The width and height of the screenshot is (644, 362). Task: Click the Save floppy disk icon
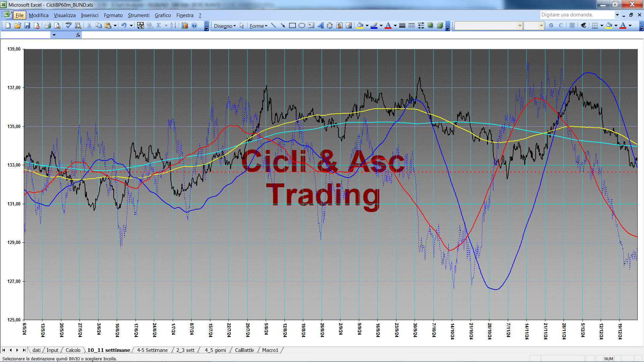pyautogui.click(x=27, y=25)
